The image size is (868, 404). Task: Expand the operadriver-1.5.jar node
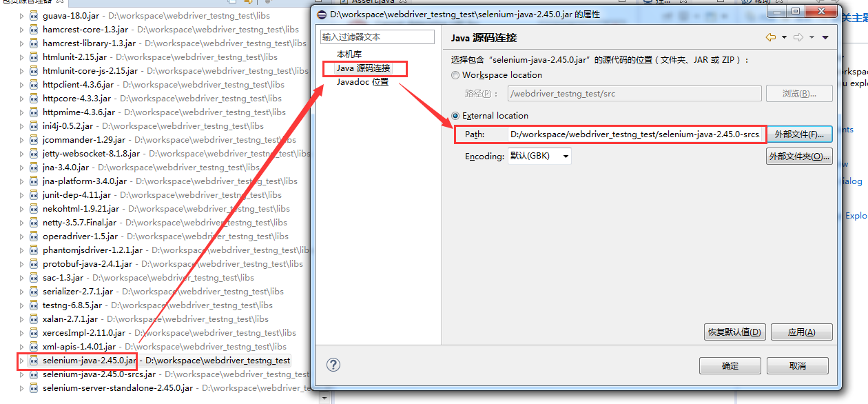pyautogui.click(x=21, y=236)
